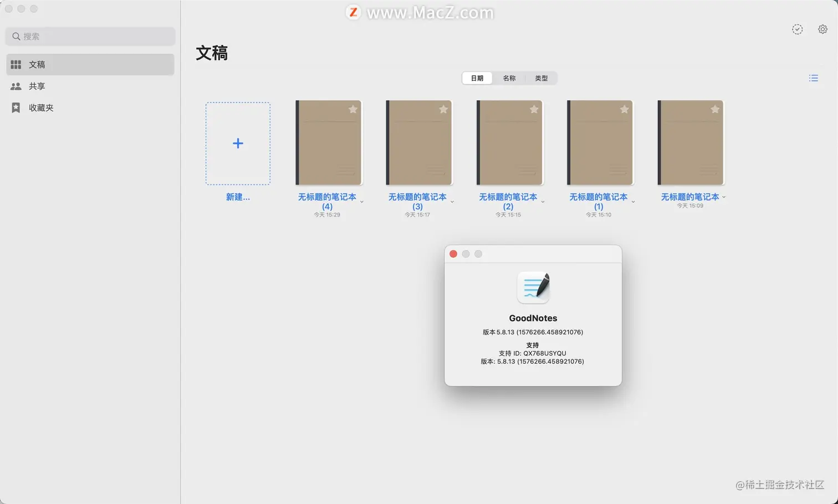Click the 无标题的笔记本 (1) title text

(599, 202)
